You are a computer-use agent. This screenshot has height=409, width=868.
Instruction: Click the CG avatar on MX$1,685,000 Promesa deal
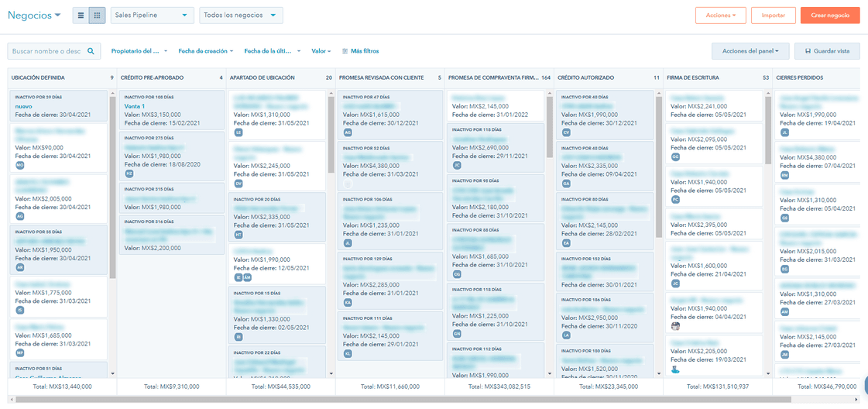point(457,274)
